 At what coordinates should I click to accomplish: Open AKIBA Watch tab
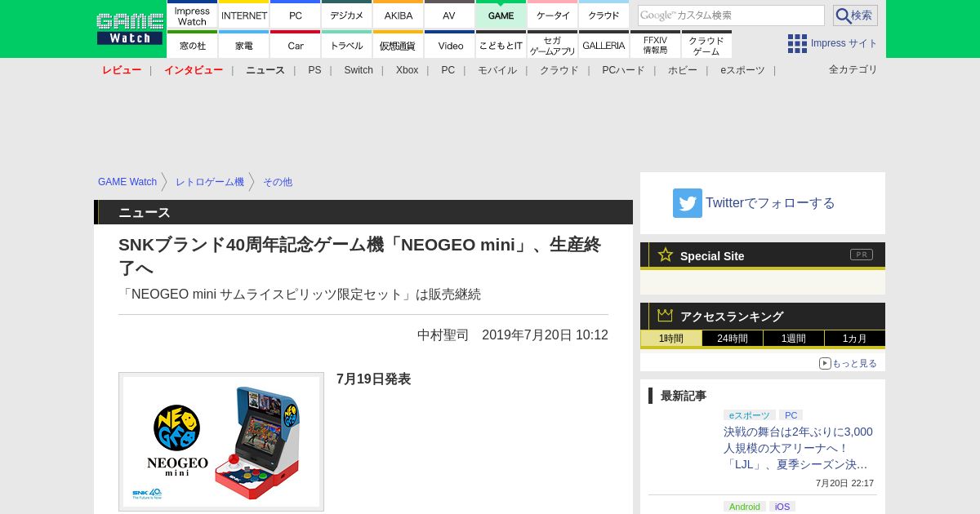tap(399, 15)
